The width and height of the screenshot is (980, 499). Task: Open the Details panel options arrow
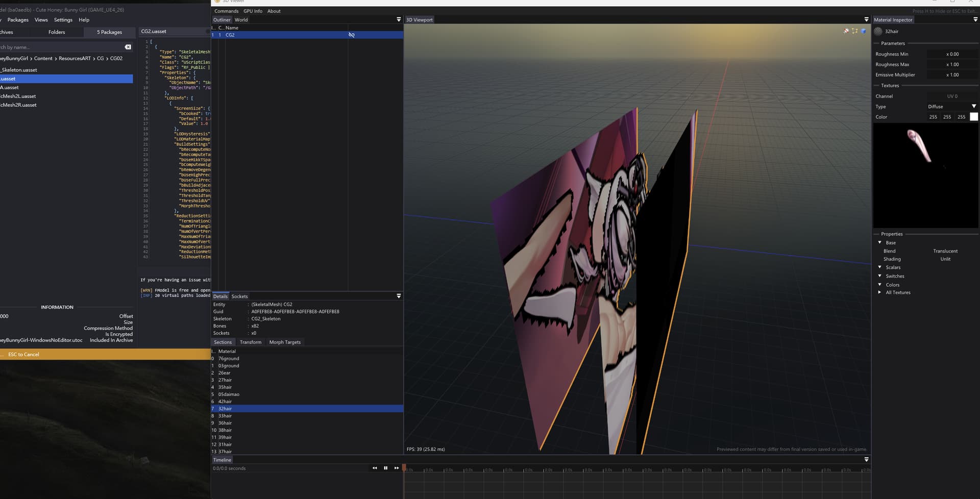click(399, 296)
